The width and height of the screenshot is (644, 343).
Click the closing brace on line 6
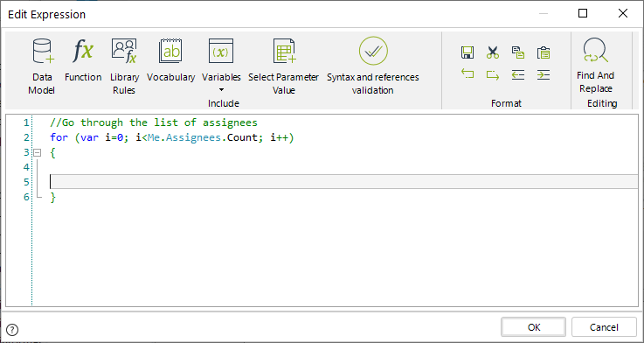point(52,198)
